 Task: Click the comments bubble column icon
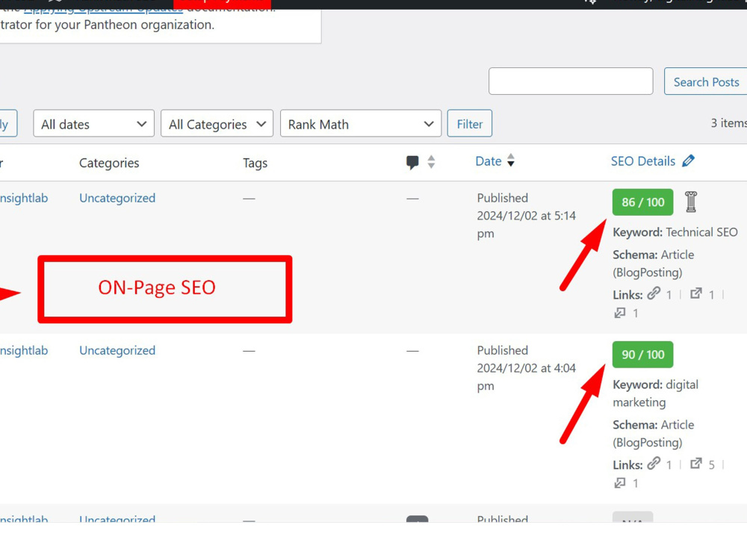[x=412, y=162]
